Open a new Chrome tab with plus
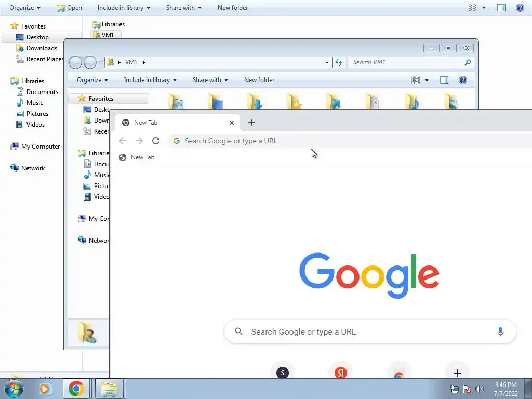Screen dimensions: 532x399 pyautogui.click(x=251, y=123)
